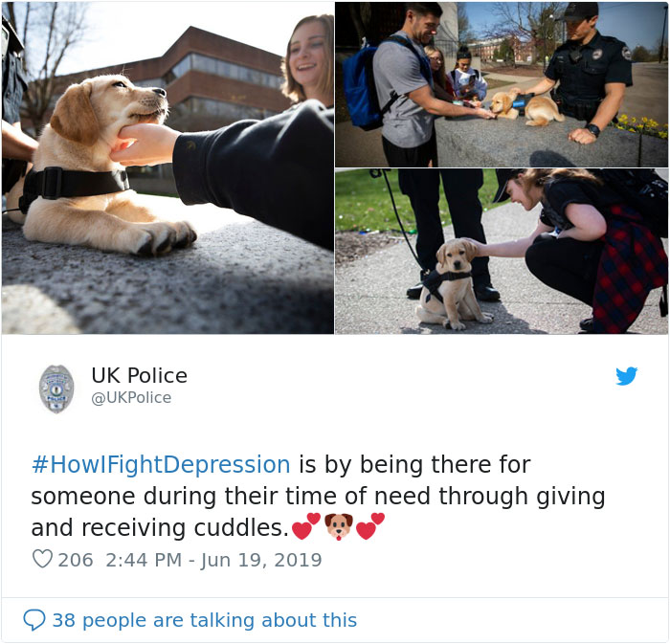Open the @UKPolice handle

pyautogui.click(x=131, y=397)
